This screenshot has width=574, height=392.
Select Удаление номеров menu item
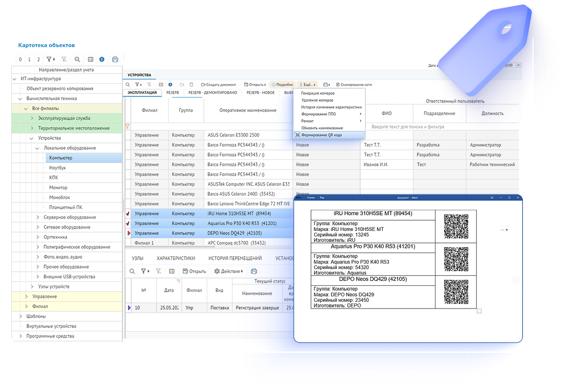317,100
